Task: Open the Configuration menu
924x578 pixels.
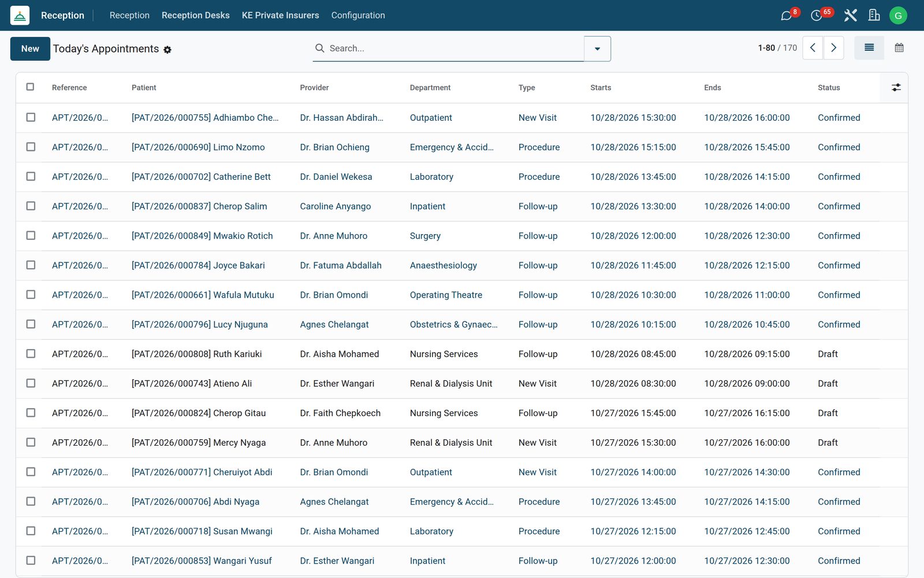Action: pyautogui.click(x=358, y=16)
